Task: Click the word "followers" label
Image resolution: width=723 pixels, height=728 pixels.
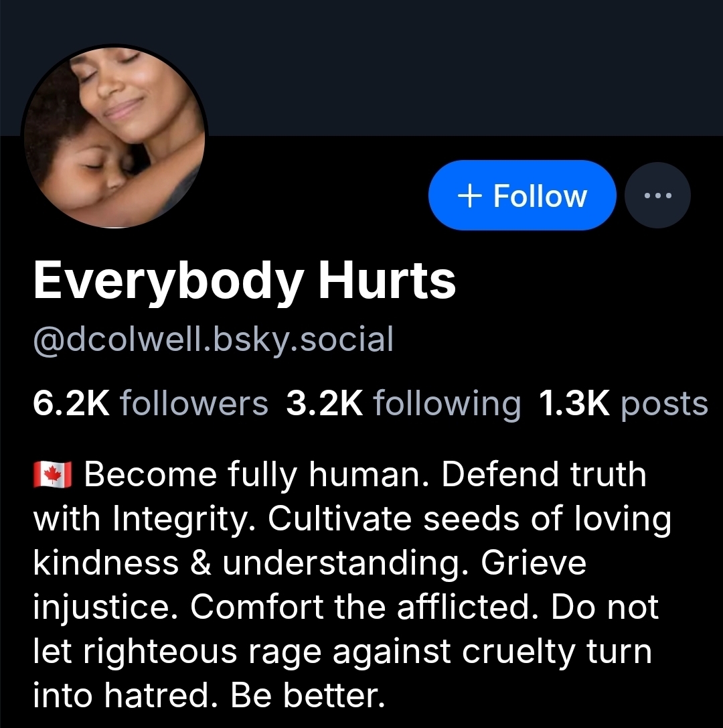Action: pos(194,403)
